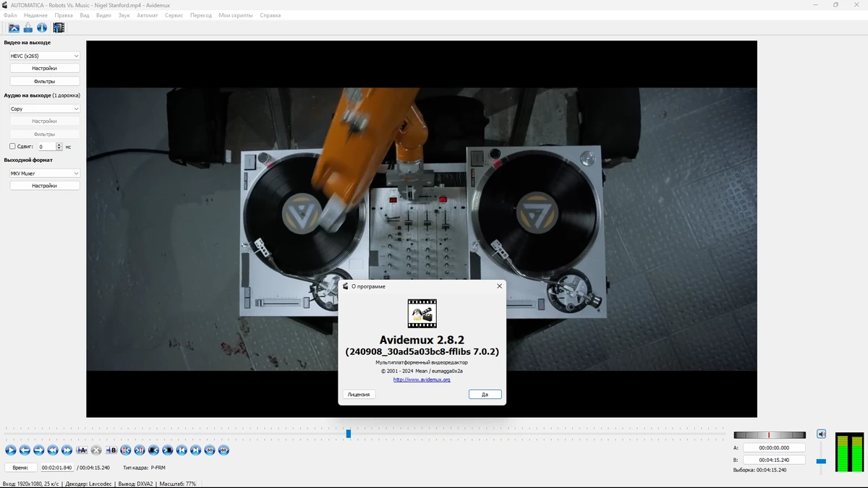The width and height of the screenshot is (868, 488).
Task: Save video using the toolbar save icon
Action: [x=28, y=27]
